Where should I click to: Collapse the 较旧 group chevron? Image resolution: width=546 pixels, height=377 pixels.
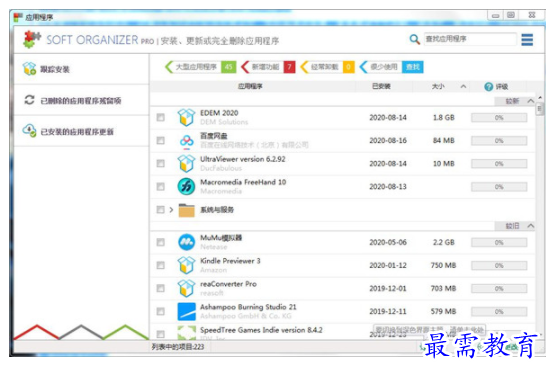click(531, 226)
